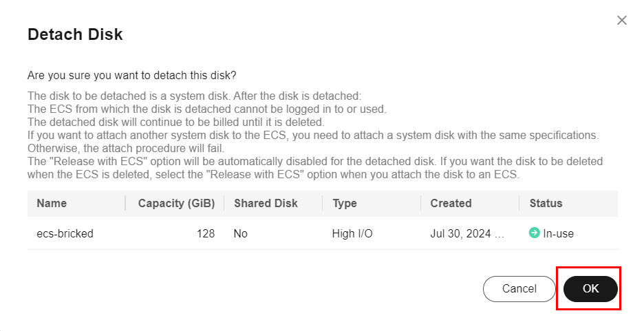
Task: Click the ecs-bricked disk name
Action: tap(65, 233)
